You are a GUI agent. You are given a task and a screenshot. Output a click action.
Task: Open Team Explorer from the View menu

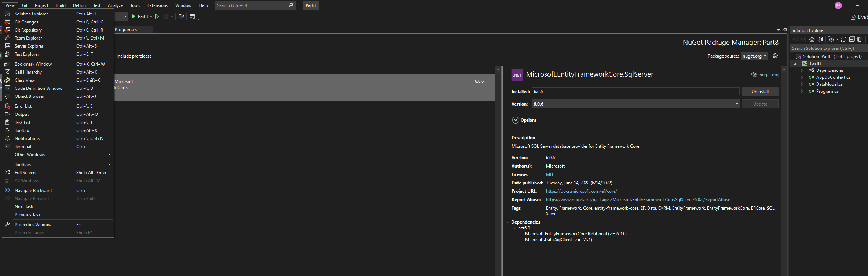point(58,38)
